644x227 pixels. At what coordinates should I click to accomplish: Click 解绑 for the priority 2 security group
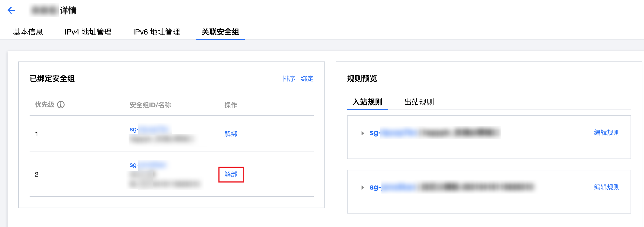(231, 174)
